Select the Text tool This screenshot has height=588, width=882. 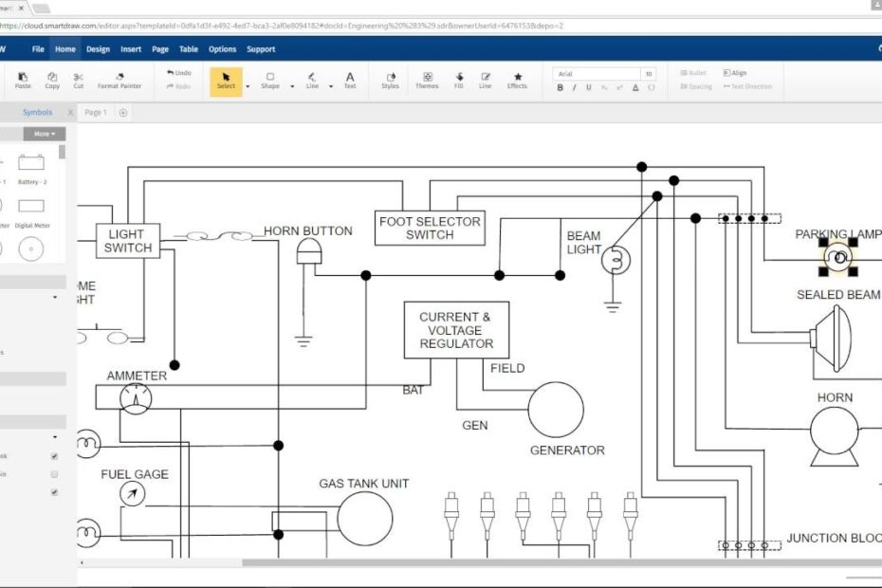(x=350, y=81)
